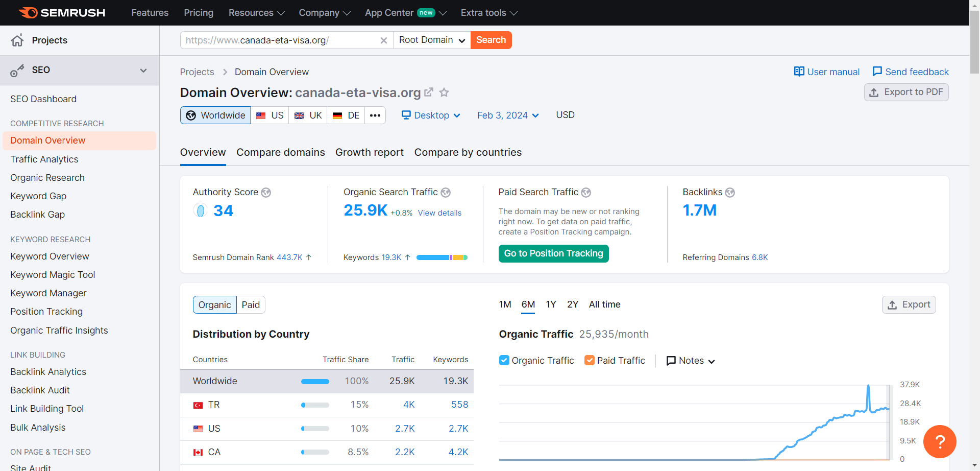Viewport: 980px width, 471px height.
Task: Click the orange Search button
Action: [491, 40]
